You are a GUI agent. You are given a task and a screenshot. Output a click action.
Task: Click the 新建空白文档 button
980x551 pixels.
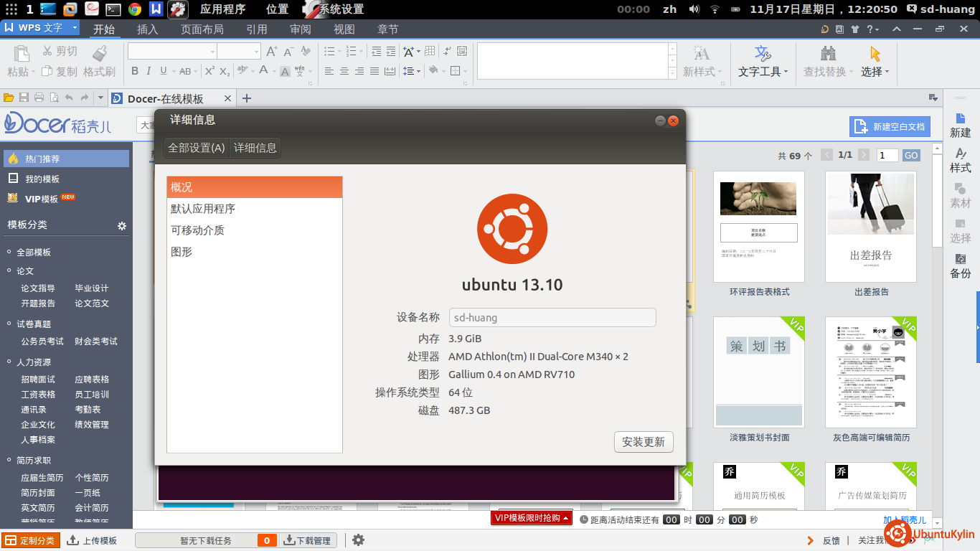890,127
